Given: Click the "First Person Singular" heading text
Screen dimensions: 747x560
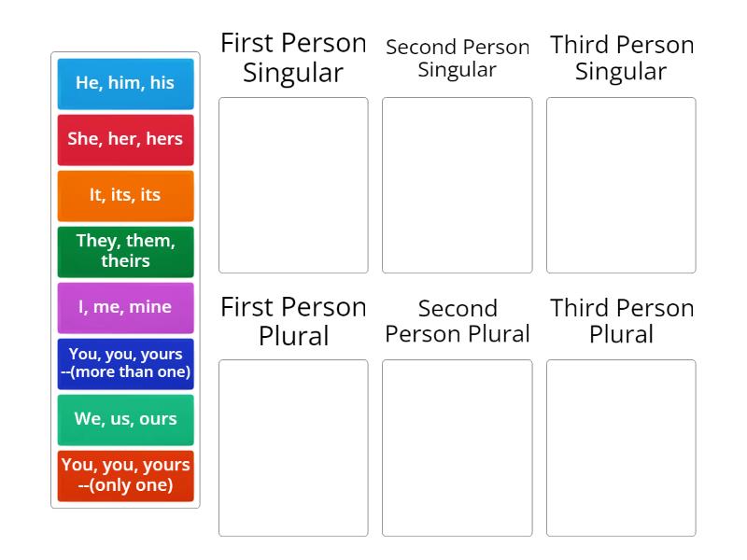Looking at the screenshot, I should (293, 58).
